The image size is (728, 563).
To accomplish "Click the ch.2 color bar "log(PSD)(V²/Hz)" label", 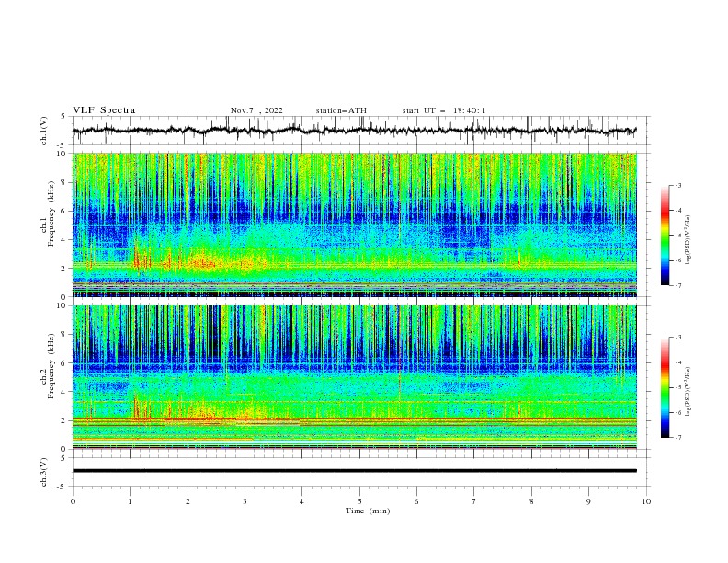I will coord(688,391).
